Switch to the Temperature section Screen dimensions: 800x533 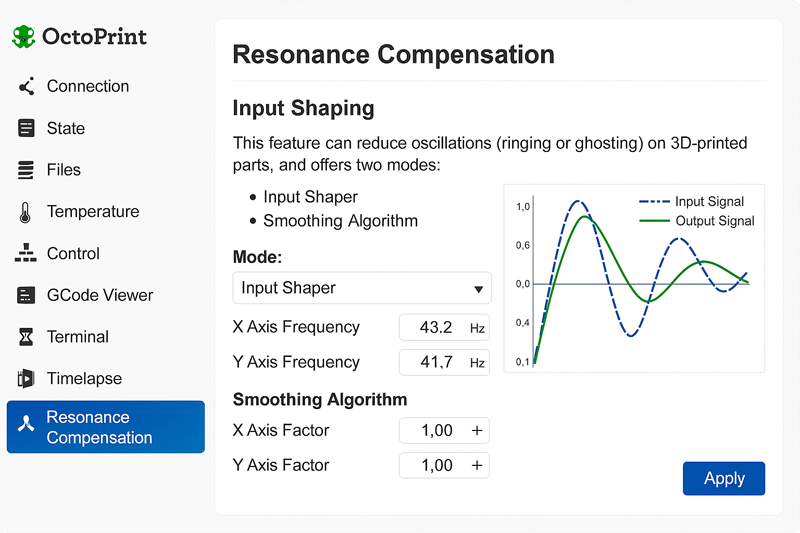click(x=93, y=212)
